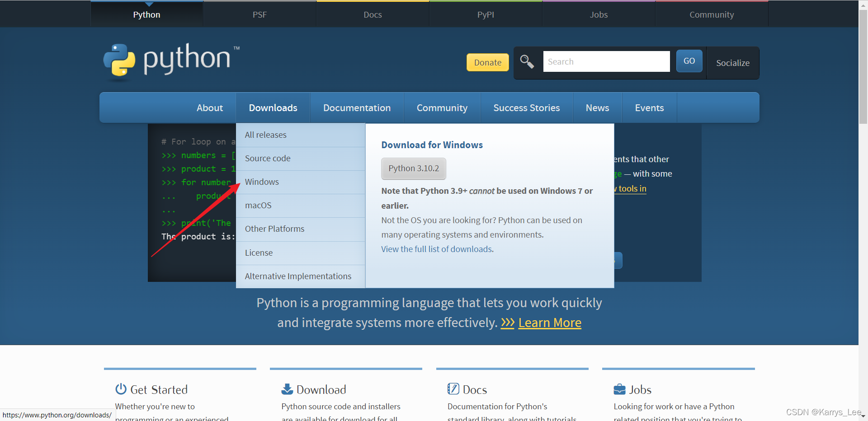
Task: Click the partially hidden 'tools in' link
Action: (x=631, y=189)
